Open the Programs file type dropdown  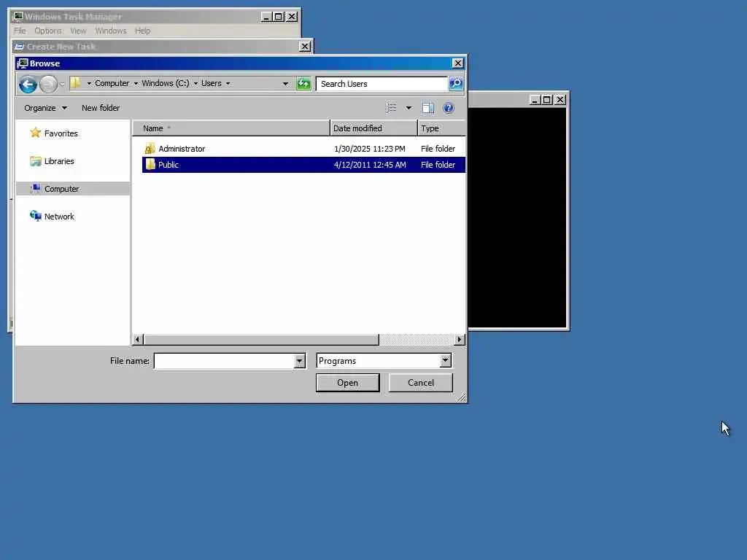446,361
